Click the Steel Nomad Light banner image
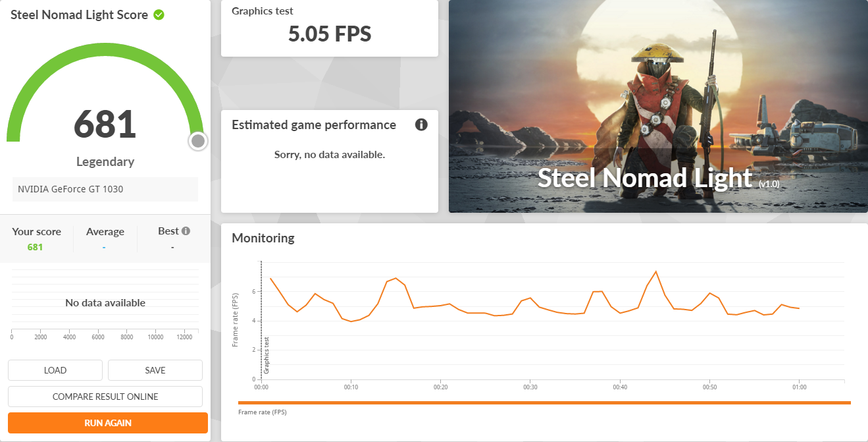Screen dimensions: 868x442 point(658,106)
